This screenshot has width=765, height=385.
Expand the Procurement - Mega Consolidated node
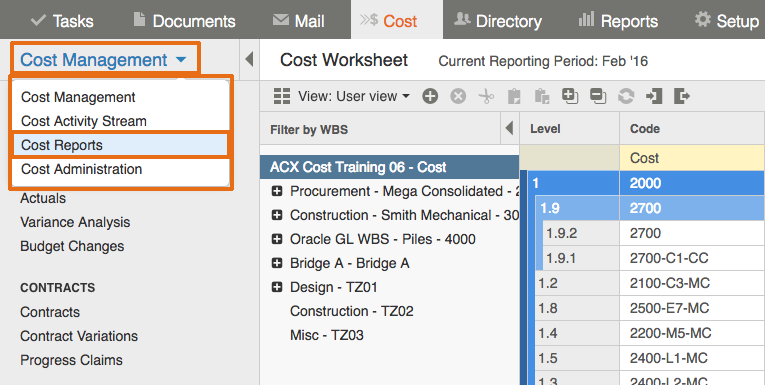click(277, 191)
